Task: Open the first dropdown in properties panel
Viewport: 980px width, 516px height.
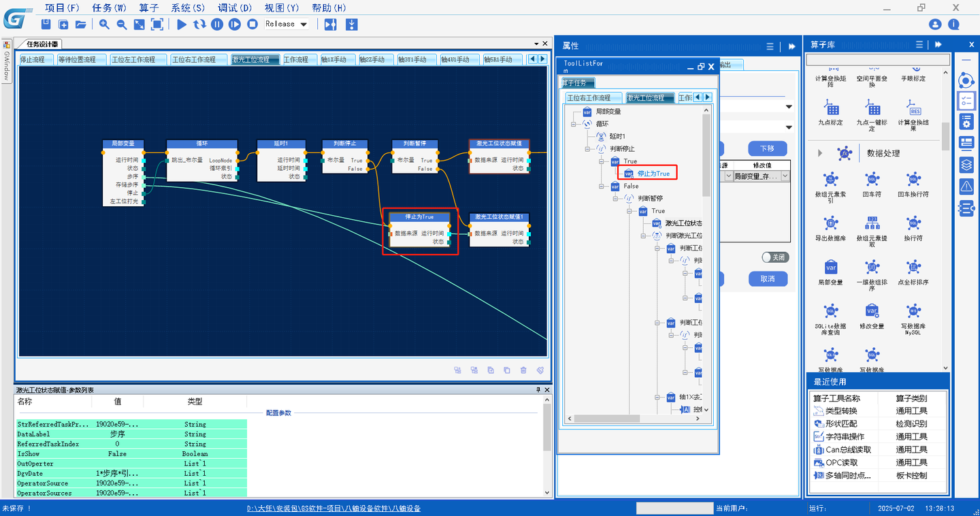Action: pos(789,107)
